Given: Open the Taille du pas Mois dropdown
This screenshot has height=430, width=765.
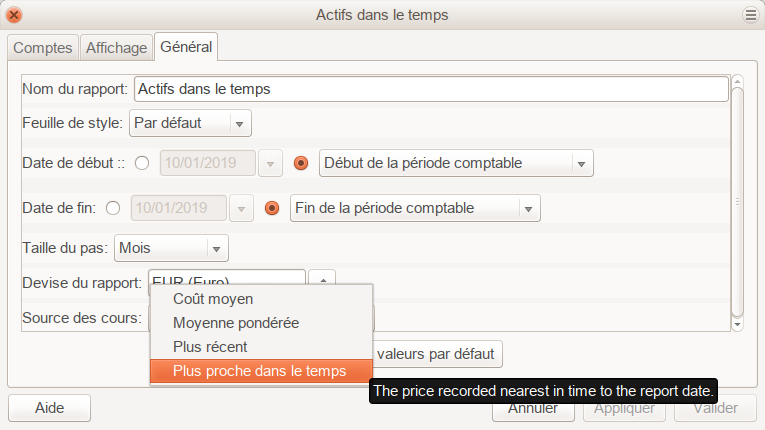Looking at the screenshot, I should pos(171,248).
